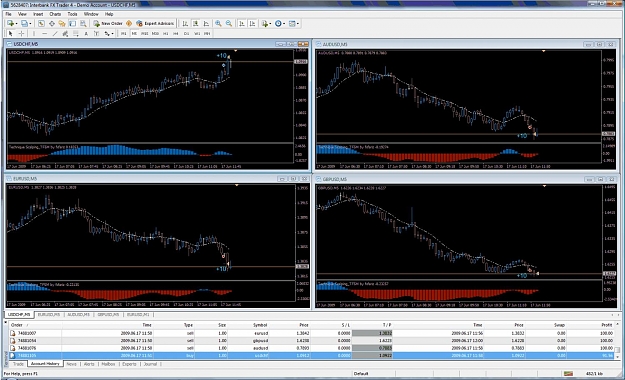
Task: Open the Indicators list icon
Action: coord(265,24)
